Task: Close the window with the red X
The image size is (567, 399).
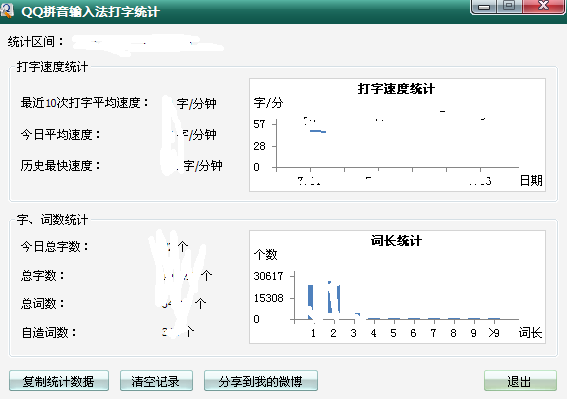Action: [x=543, y=6]
